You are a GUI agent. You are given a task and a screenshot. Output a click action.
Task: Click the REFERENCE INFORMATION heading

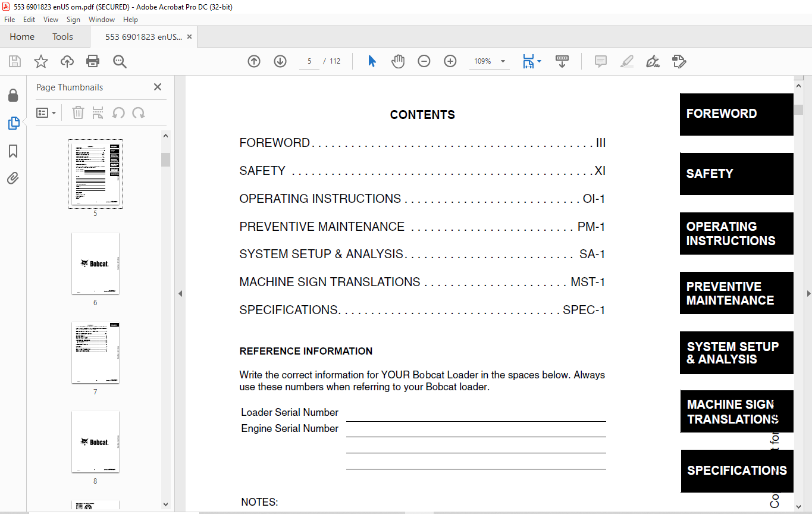tap(306, 351)
